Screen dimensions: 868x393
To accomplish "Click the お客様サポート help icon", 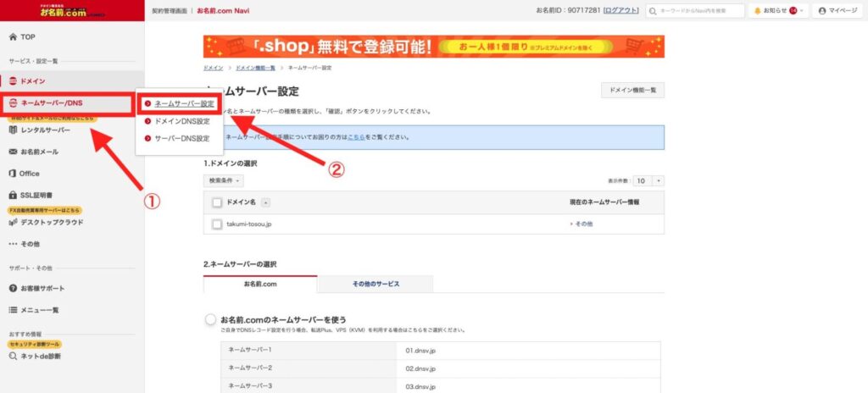I will click(14, 288).
